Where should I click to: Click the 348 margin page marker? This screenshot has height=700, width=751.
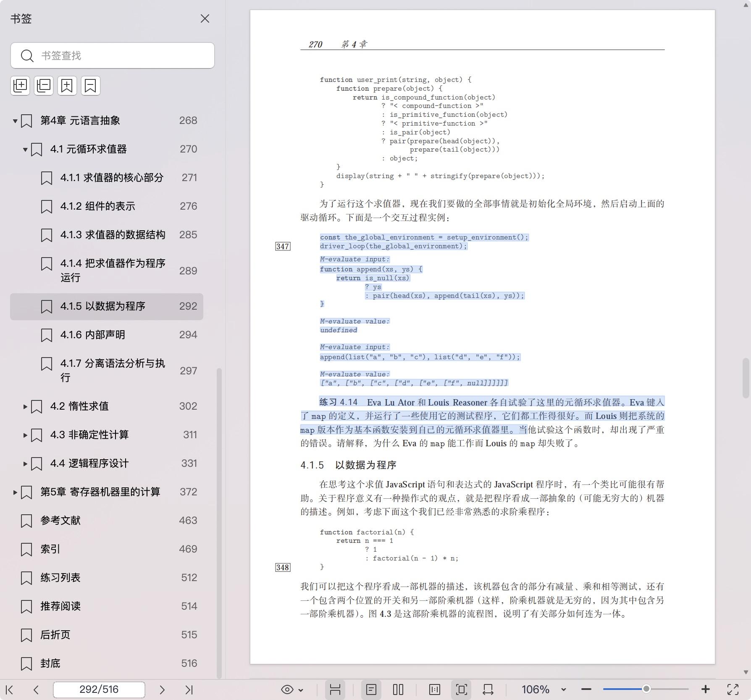point(283,567)
